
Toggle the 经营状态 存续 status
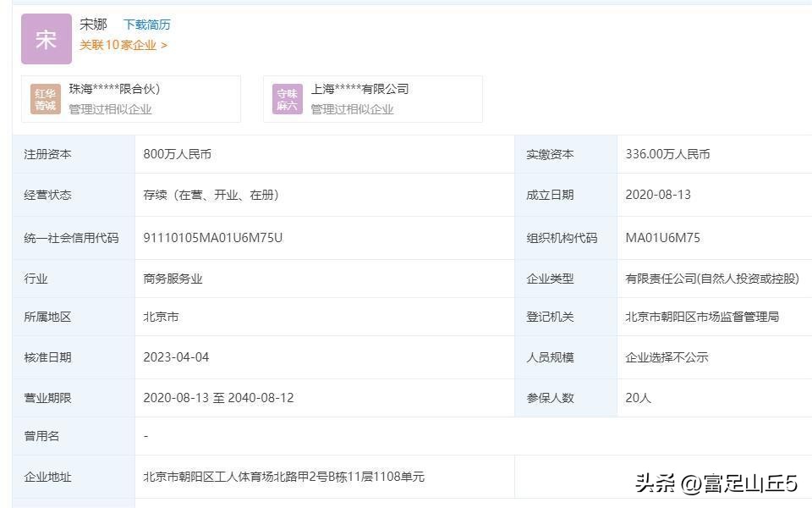[213, 194]
